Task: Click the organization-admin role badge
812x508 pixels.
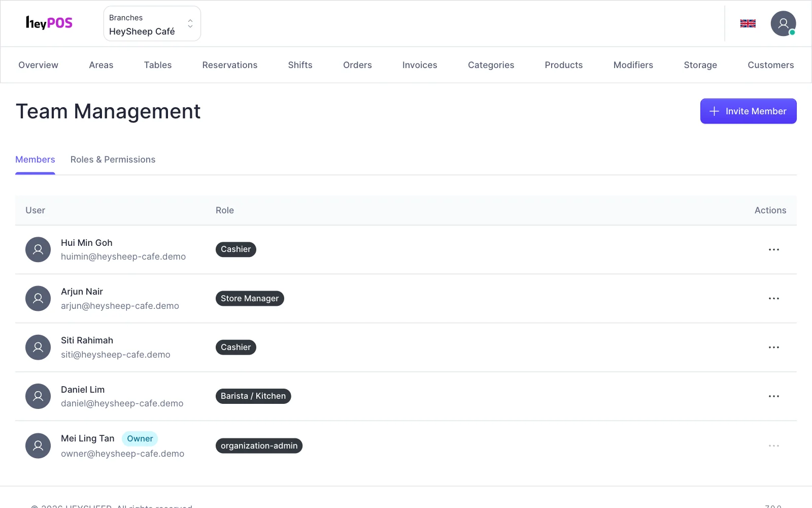Action: pyautogui.click(x=259, y=446)
